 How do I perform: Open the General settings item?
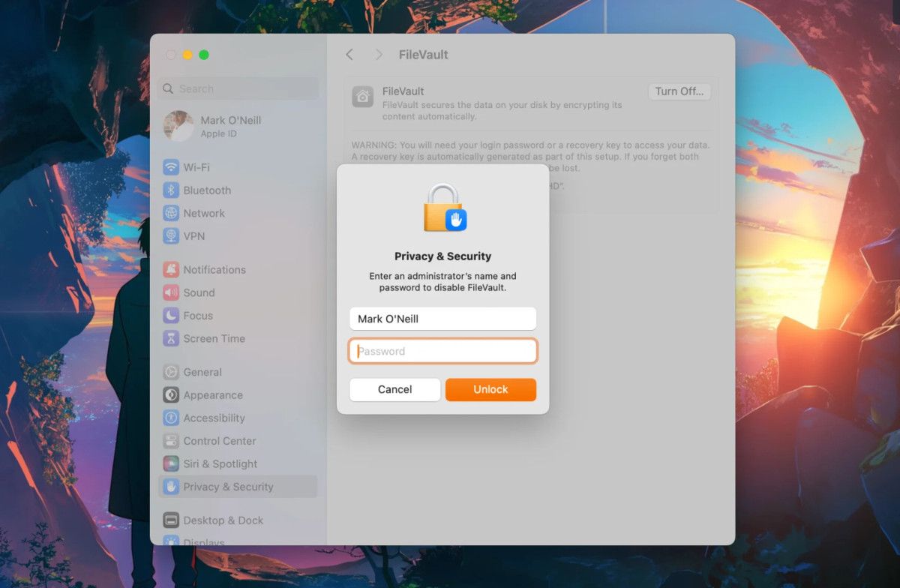click(202, 372)
